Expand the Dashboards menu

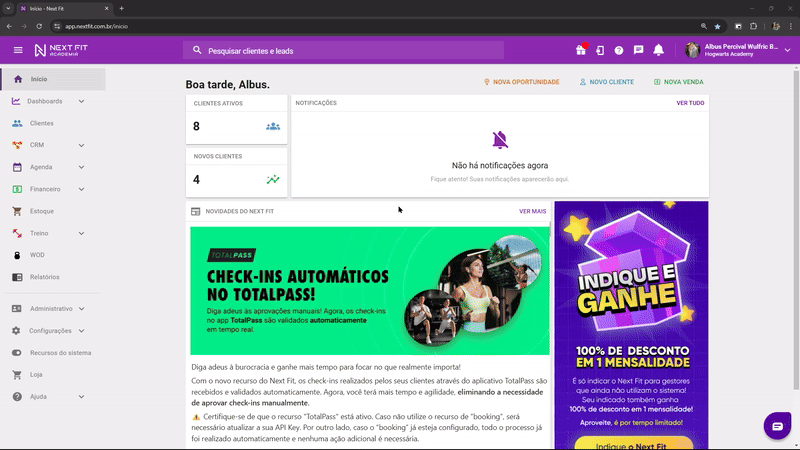81,101
